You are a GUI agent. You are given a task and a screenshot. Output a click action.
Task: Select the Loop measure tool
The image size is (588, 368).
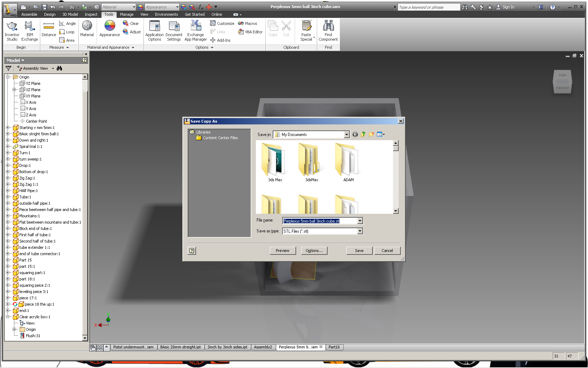click(66, 32)
